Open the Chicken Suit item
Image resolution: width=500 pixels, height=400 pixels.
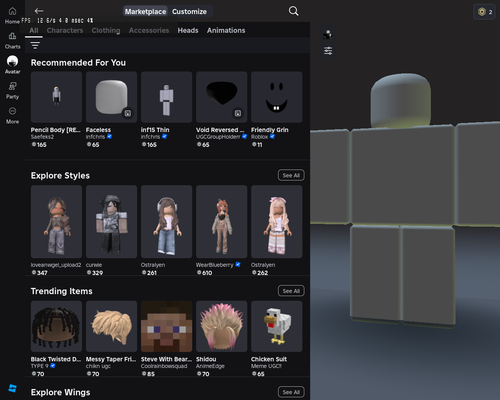point(277,326)
